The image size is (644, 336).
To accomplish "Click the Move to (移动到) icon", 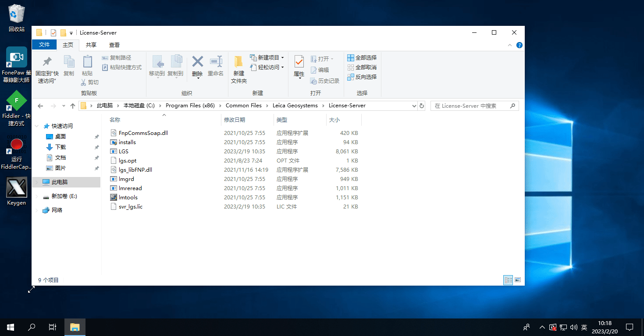I will [157, 62].
